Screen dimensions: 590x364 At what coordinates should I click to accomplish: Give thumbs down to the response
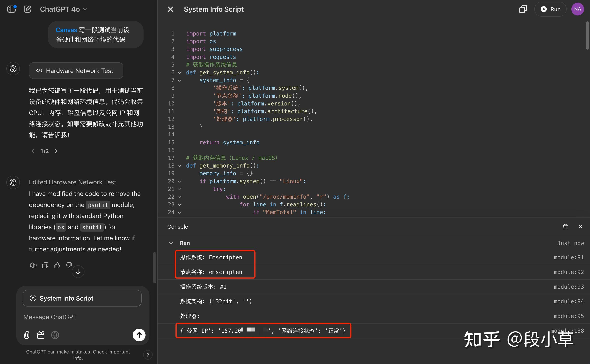69,265
